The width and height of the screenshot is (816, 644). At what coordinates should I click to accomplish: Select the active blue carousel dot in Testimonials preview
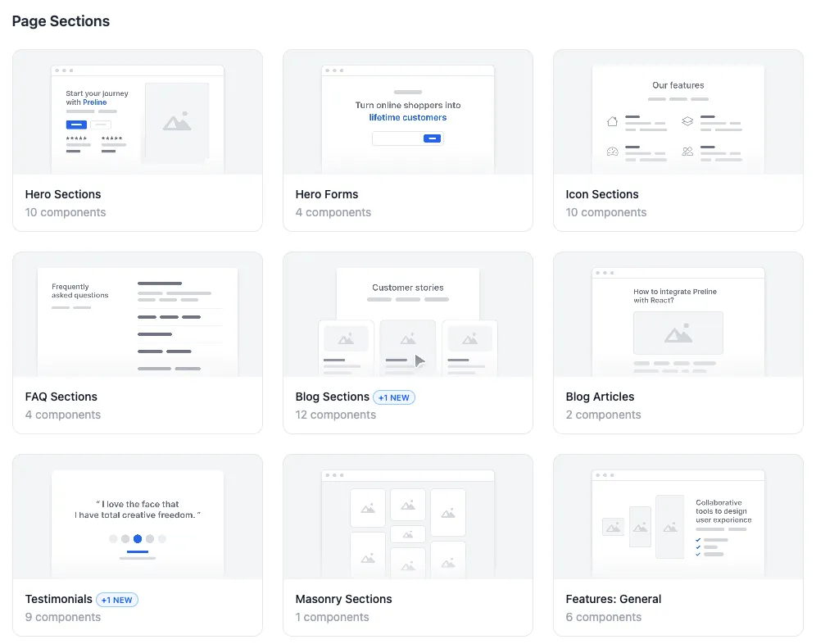click(138, 539)
